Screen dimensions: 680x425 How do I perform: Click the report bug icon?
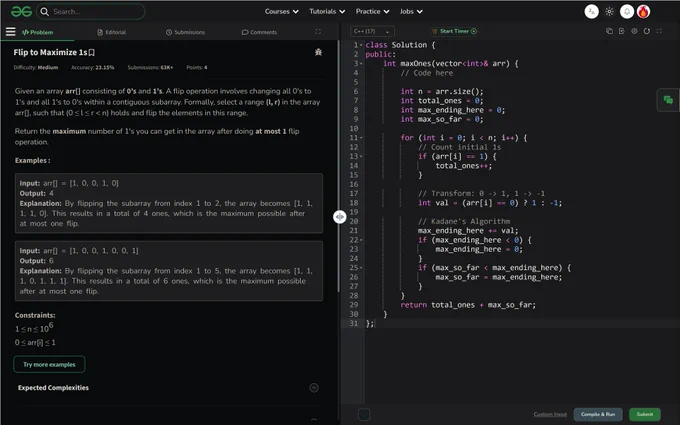pyautogui.click(x=318, y=52)
